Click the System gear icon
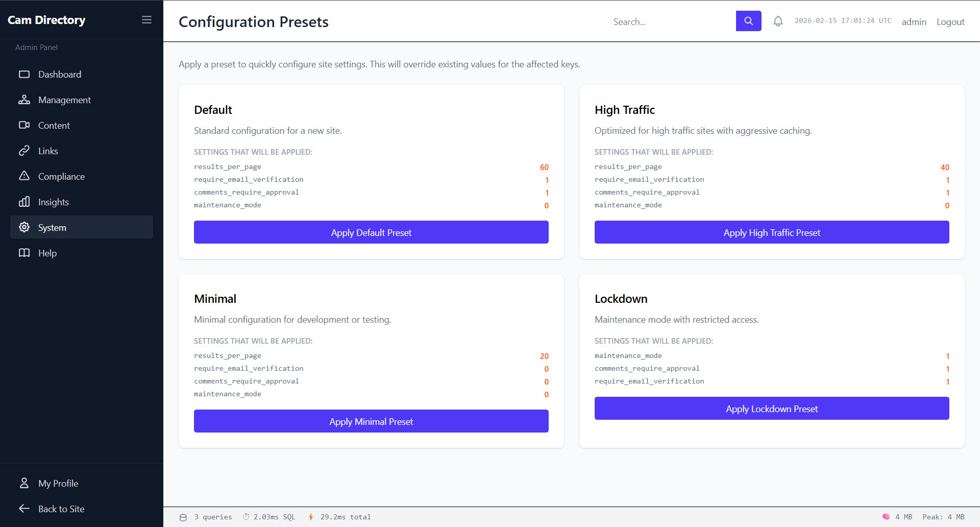This screenshot has width=980, height=527. tap(24, 227)
